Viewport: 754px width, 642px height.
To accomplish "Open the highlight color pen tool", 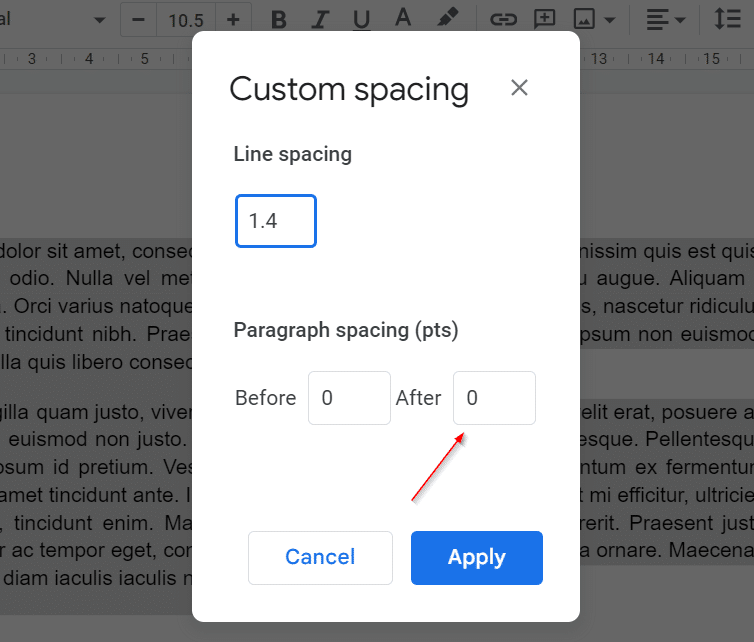I will tap(447, 19).
